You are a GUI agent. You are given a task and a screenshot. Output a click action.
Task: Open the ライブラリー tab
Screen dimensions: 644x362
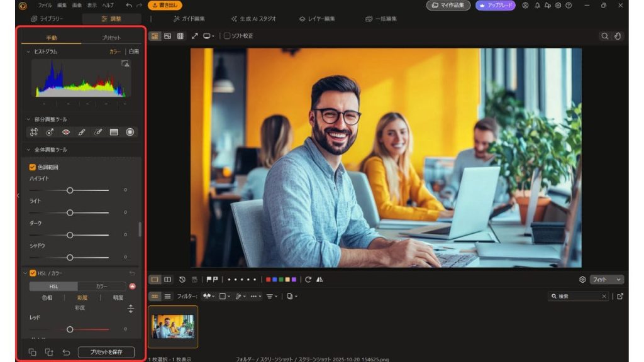coord(47,19)
